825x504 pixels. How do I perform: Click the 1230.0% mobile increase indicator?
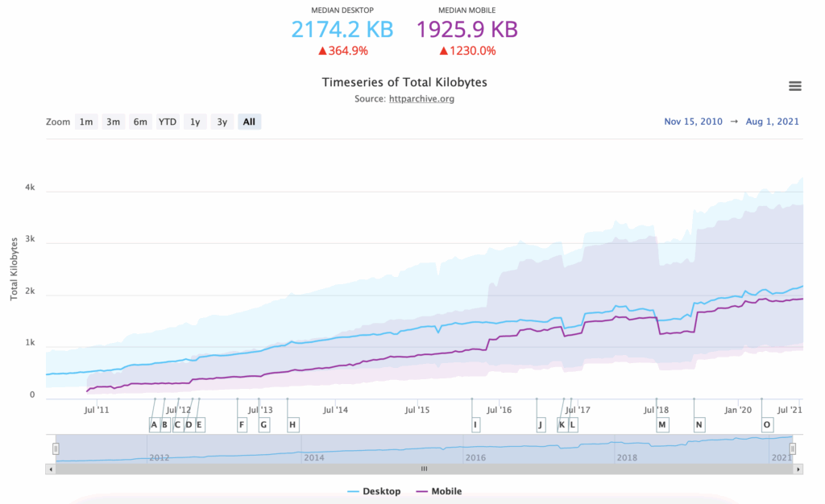click(x=467, y=51)
